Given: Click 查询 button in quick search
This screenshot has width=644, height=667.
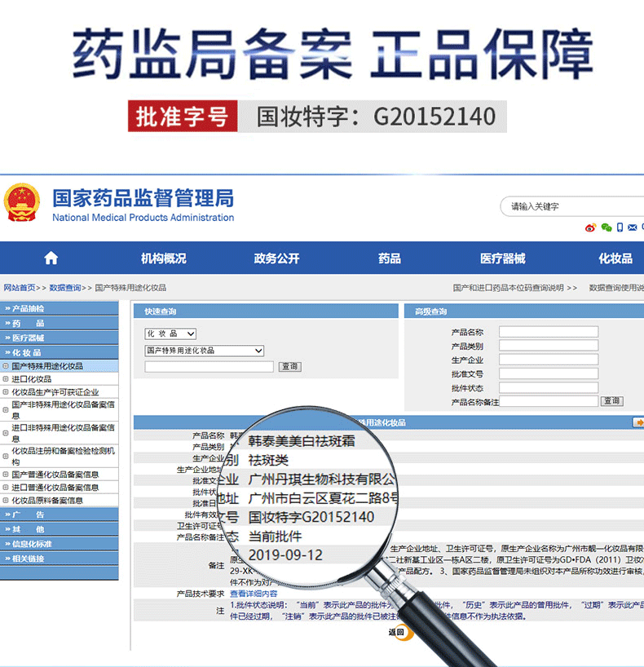Looking at the screenshot, I should click(x=289, y=367).
